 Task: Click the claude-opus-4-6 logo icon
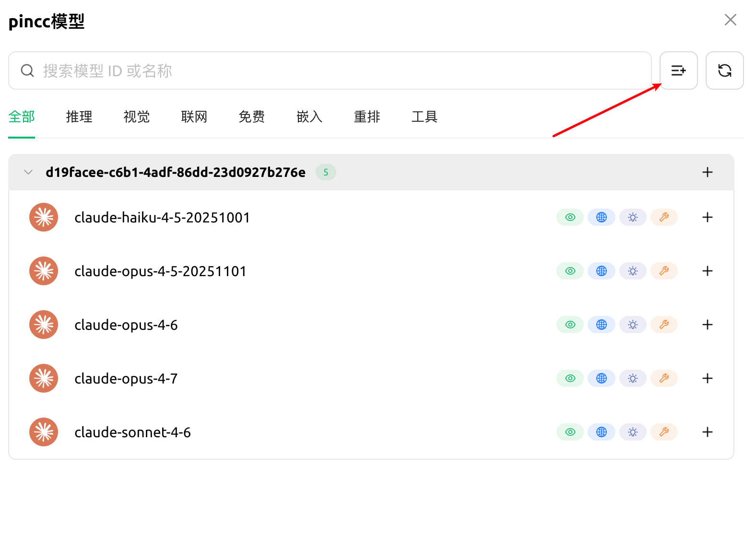point(44,325)
